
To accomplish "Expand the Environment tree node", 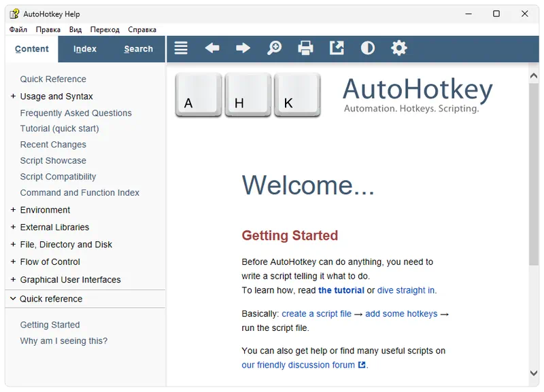I will [x=13, y=210].
